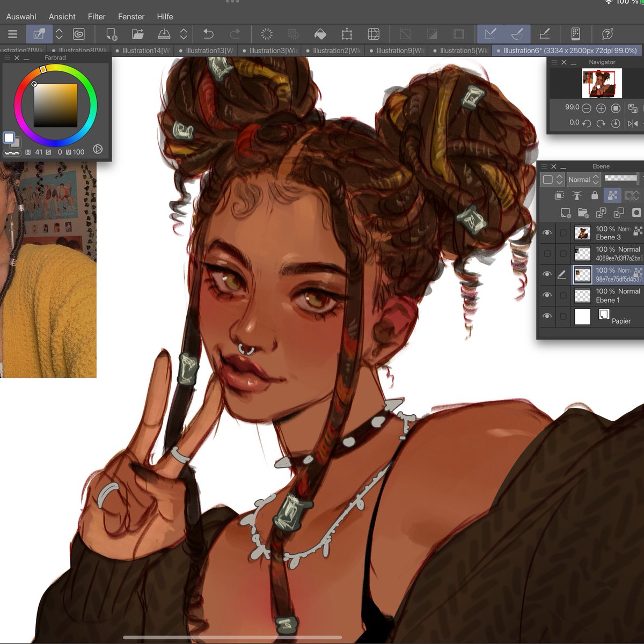Undo the last stroke with the Undo arrow
This screenshot has width=644, height=644.
click(209, 34)
